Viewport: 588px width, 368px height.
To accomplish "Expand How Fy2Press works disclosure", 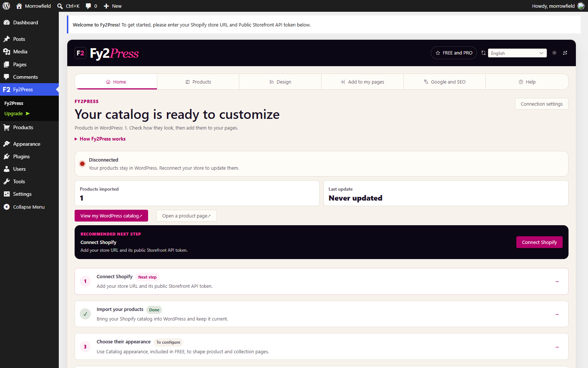I will tap(100, 139).
